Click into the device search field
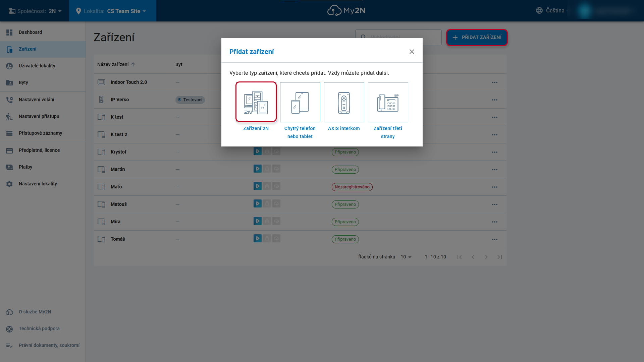Viewport: 644px width, 362px height. click(x=398, y=37)
